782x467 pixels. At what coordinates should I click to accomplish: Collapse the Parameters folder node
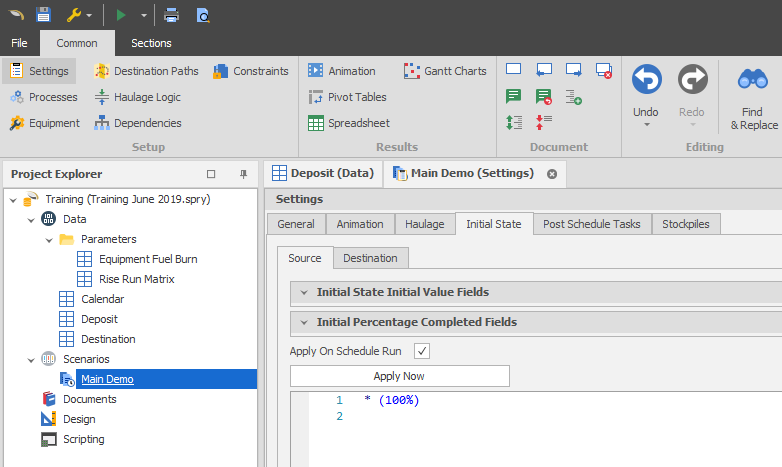pyautogui.click(x=49, y=239)
